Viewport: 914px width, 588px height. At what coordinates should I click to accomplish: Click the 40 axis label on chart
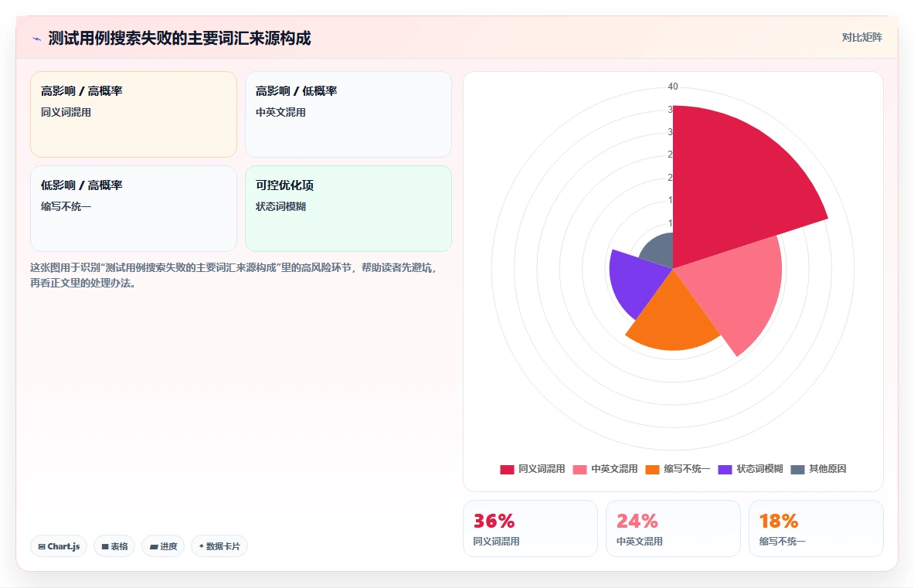(673, 87)
